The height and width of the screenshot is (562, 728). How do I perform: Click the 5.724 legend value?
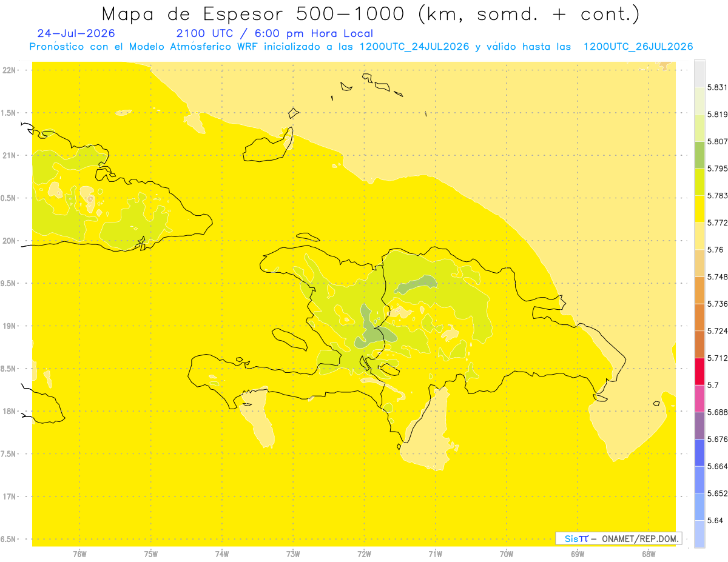(x=717, y=331)
